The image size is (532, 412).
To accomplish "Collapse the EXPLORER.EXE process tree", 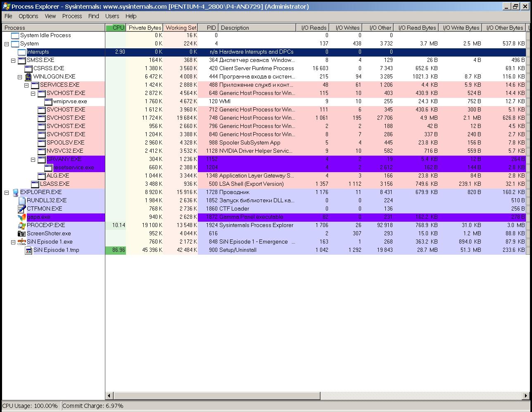I will pyautogui.click(x=7, y=192).
